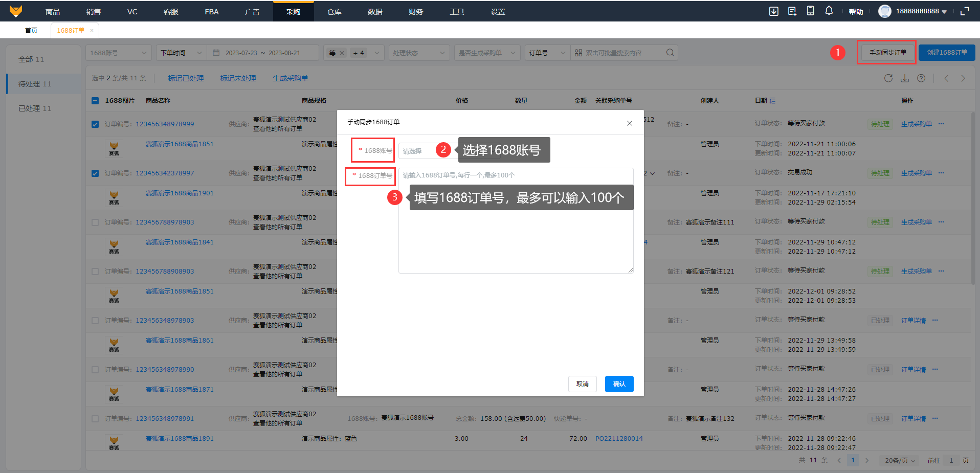Open the 下单时间 dropdown

181,53
